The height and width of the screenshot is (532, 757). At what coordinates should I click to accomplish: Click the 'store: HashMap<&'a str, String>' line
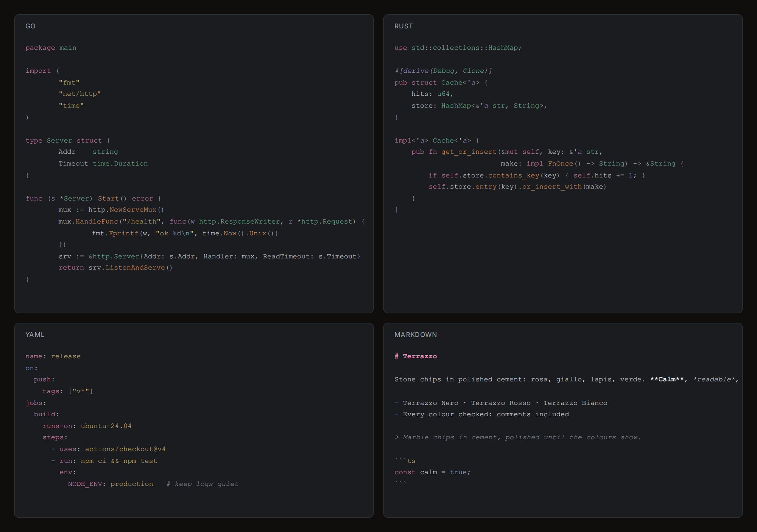(479, 106)
